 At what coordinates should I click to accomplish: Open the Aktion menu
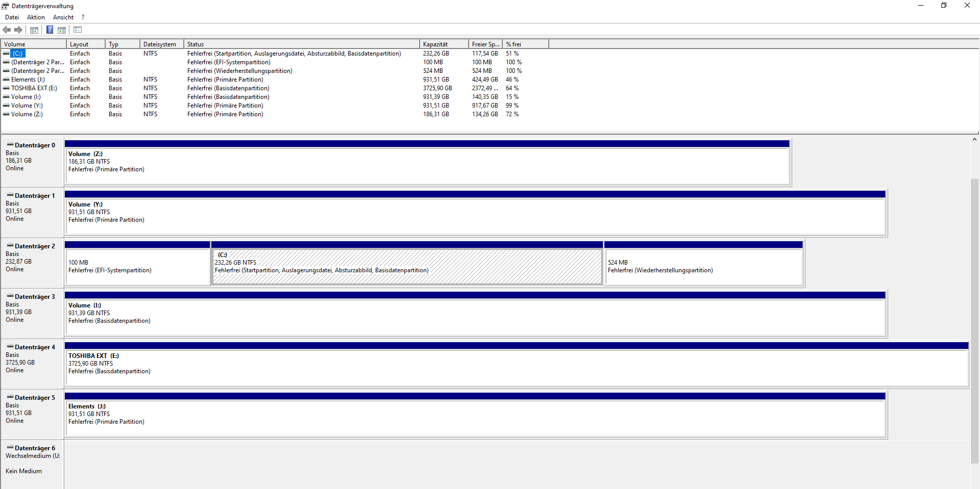pyautogui.click(x=35, y=17)
